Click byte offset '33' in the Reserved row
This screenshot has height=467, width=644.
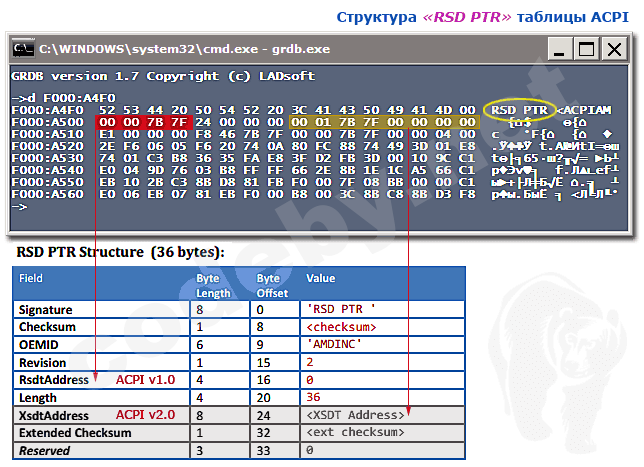[x=264, y=451]
